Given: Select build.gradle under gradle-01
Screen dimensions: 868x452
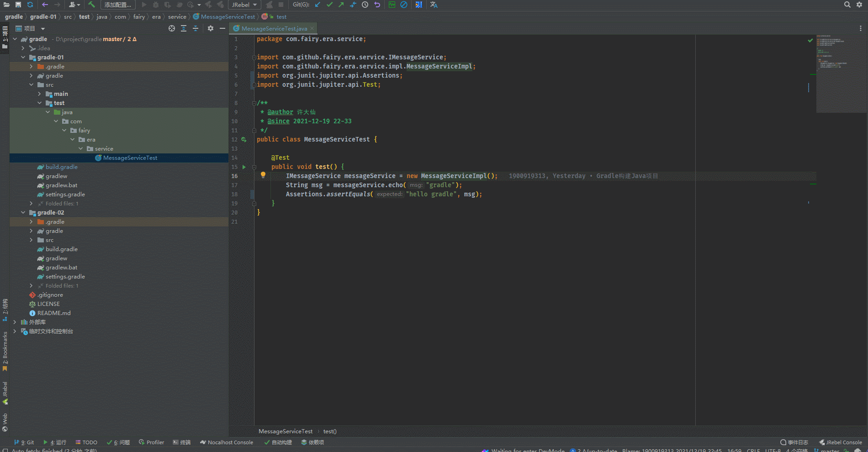Looking at the screenshot, I should click(61, 167).
